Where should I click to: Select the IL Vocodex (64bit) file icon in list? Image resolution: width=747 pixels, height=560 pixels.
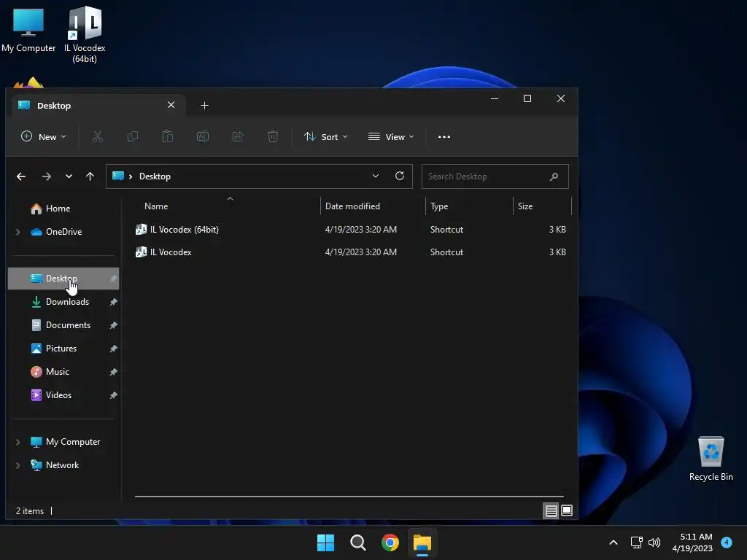[141, 229]
